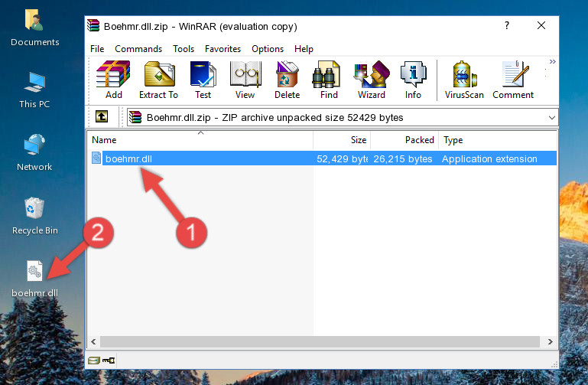Go up one folder level

coord(102,116)
